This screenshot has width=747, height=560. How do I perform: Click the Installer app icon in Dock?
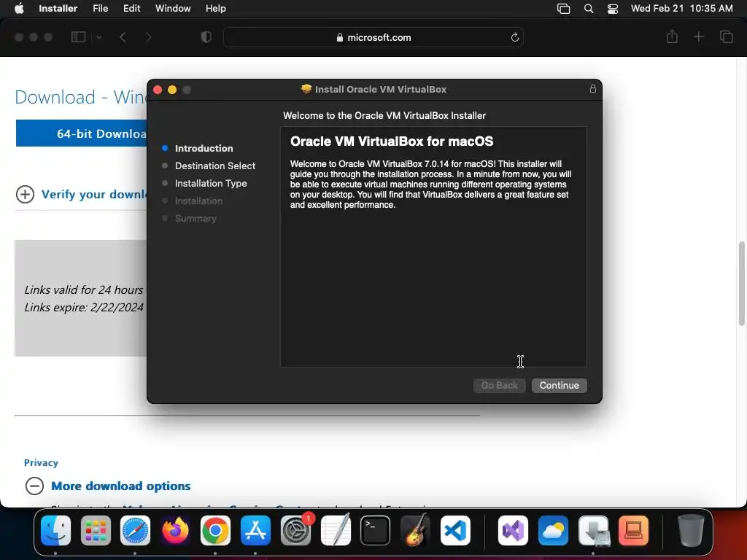pos(594,530)
